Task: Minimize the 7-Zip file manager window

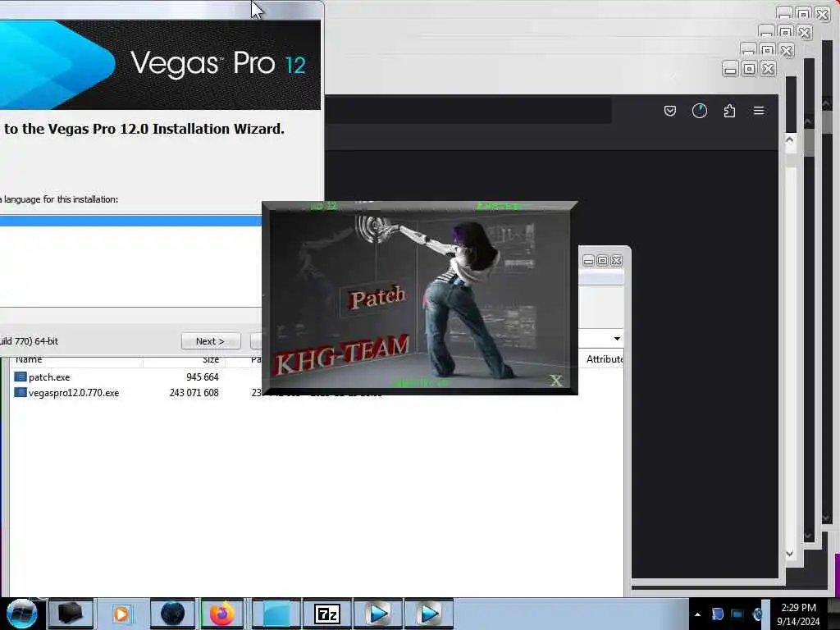Action: click(588, 260)
